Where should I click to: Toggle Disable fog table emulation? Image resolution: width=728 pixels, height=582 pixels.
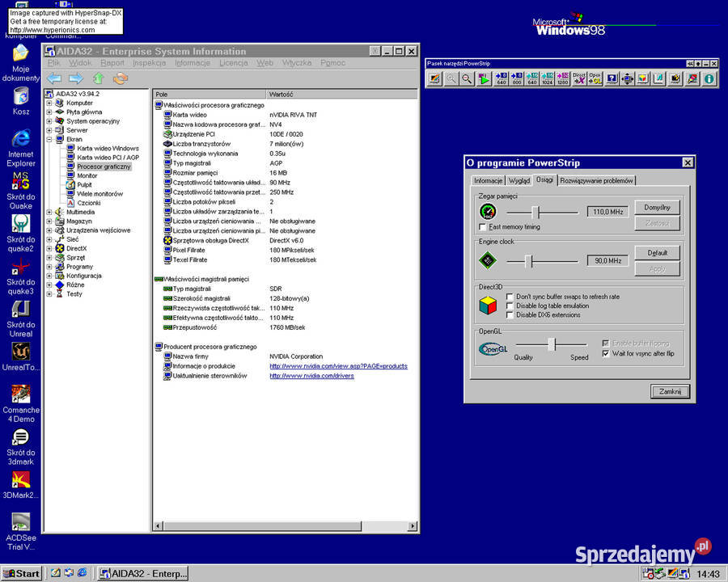(510, 306)
